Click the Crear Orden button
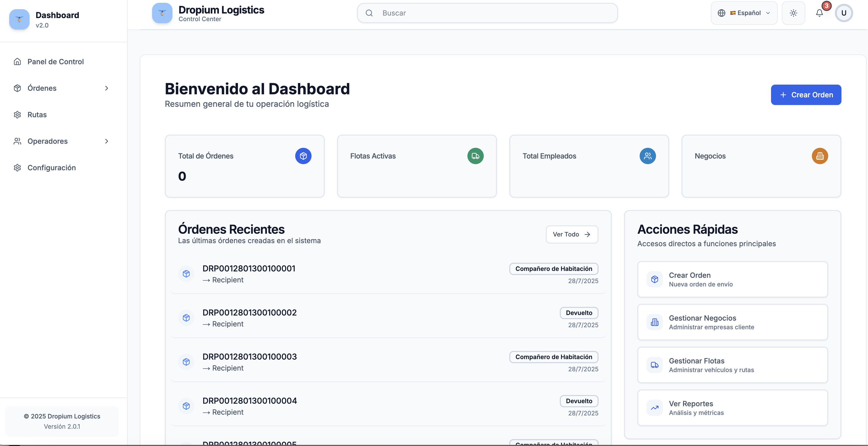The height and width of the screenshot is (446, 868). (806, 95)
